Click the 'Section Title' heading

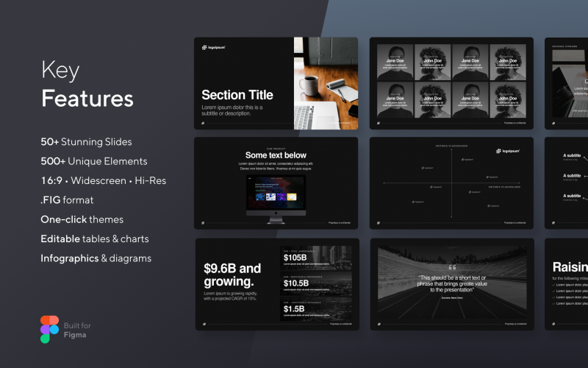click(x=237, y=95)
